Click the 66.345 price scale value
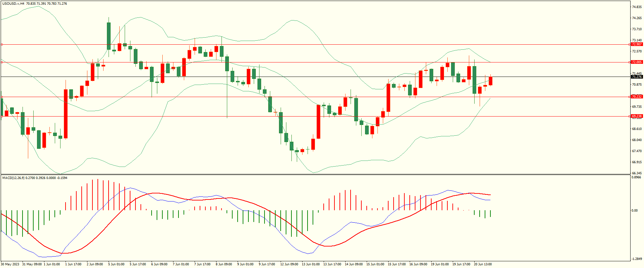644x268 pixels. click(637, 173)
